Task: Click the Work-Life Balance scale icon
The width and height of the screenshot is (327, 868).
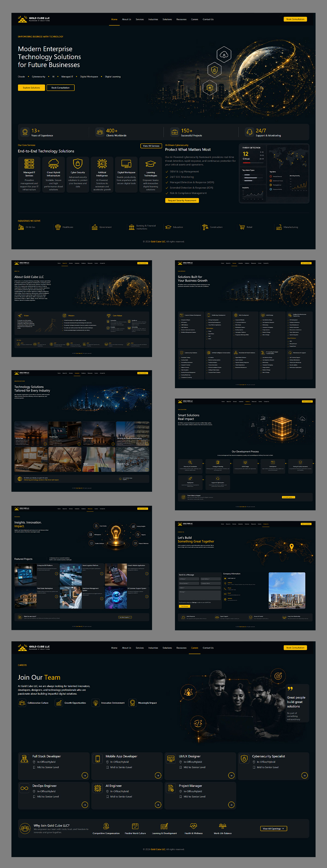Action: click(x=223, y=826)
